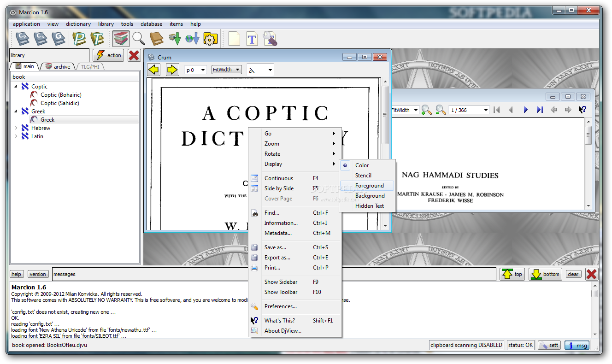Go to next page in Crum window
Image resolution: width=612 pixels, height=364 pixels.
[x=172, y=70]
